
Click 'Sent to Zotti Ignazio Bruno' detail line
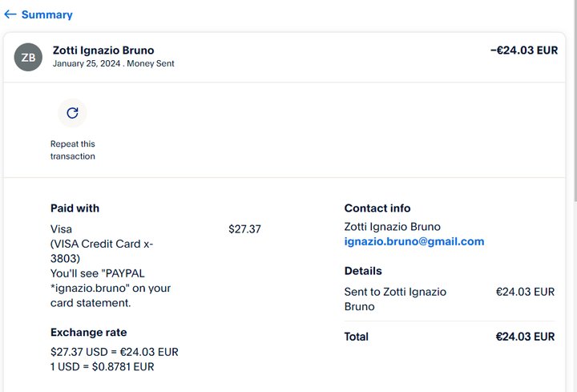point(395,299)
